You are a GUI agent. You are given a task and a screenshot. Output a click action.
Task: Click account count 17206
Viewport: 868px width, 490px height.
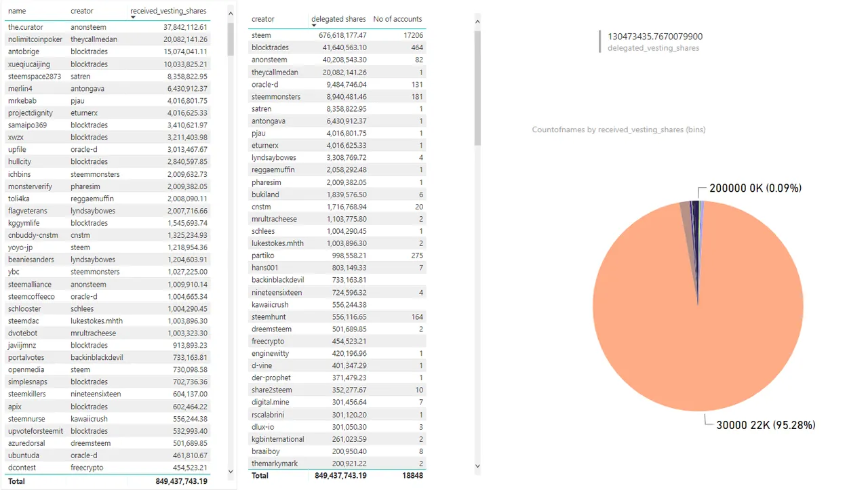[412, 35]
